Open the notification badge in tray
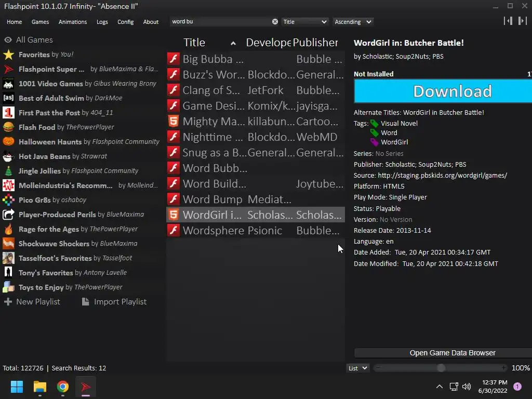The image size is (532, 399). (517, 387)
